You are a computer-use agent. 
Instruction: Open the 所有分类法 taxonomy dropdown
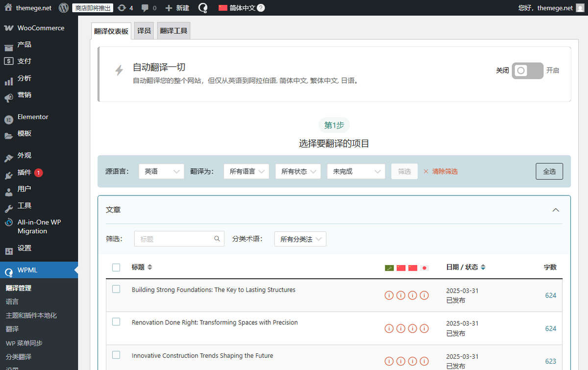coord(300,239)
